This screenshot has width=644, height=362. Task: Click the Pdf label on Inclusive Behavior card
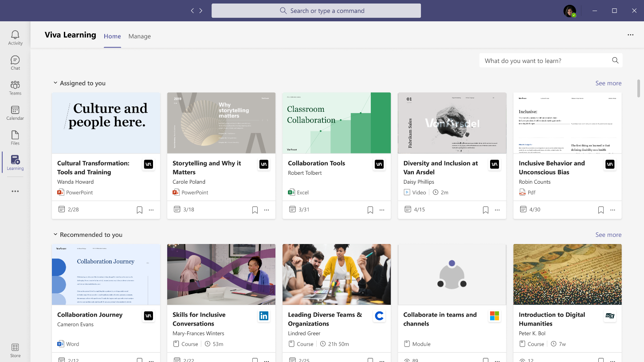coord(532,193)
